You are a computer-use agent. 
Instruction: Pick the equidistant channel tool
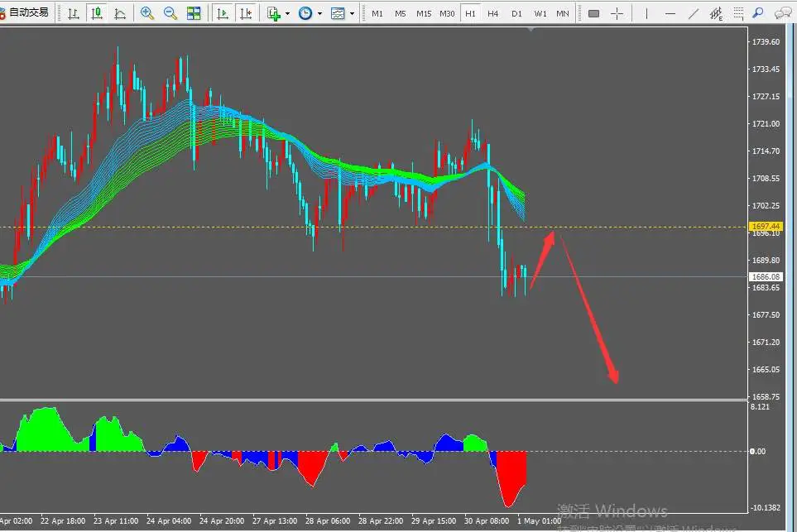point(716,14)
